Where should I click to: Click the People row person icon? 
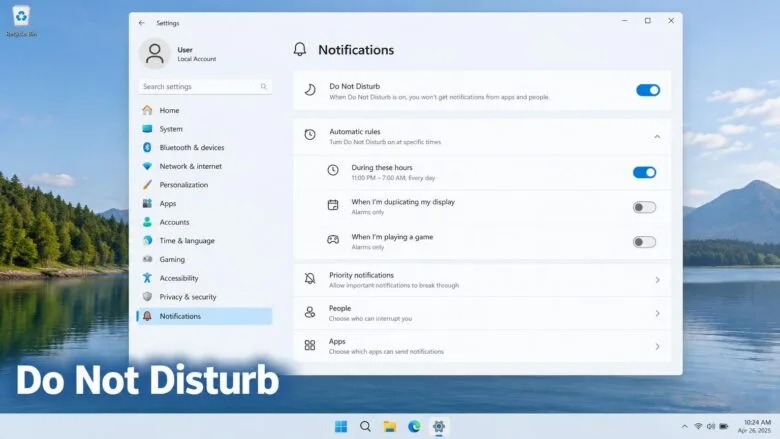pos(310,312)
